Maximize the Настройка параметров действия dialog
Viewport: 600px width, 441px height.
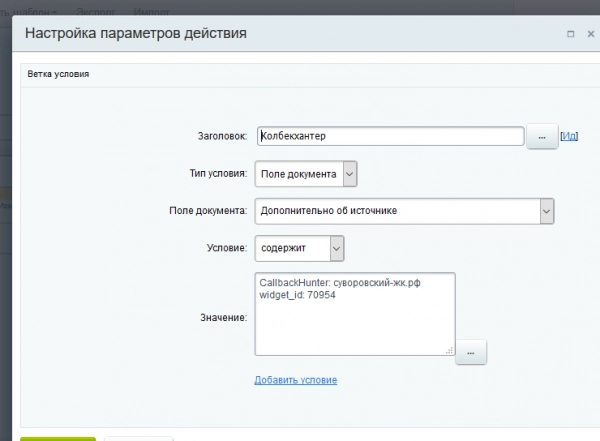[570, 34]
